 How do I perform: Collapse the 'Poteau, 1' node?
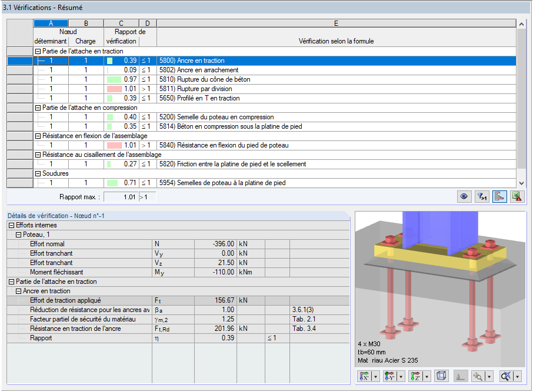[x=19, y=234]
